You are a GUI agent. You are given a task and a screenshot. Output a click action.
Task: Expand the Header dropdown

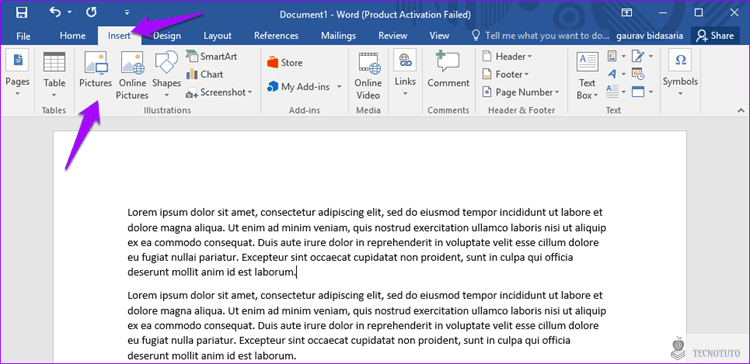point(529,57)
